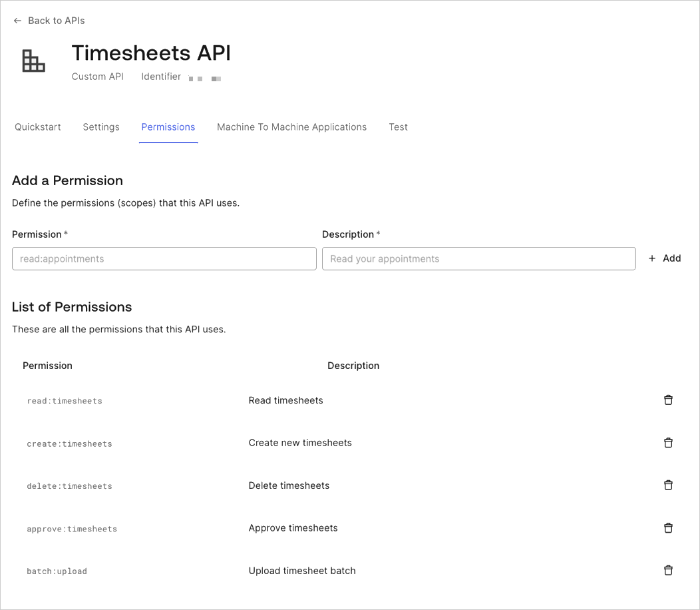This screenshot has height=610, width=700.
Task: Switch to the Test tab
Action: point(398,127)
